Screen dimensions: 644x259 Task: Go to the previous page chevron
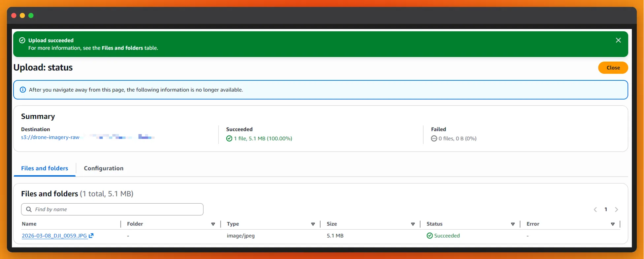pos(596,210)
